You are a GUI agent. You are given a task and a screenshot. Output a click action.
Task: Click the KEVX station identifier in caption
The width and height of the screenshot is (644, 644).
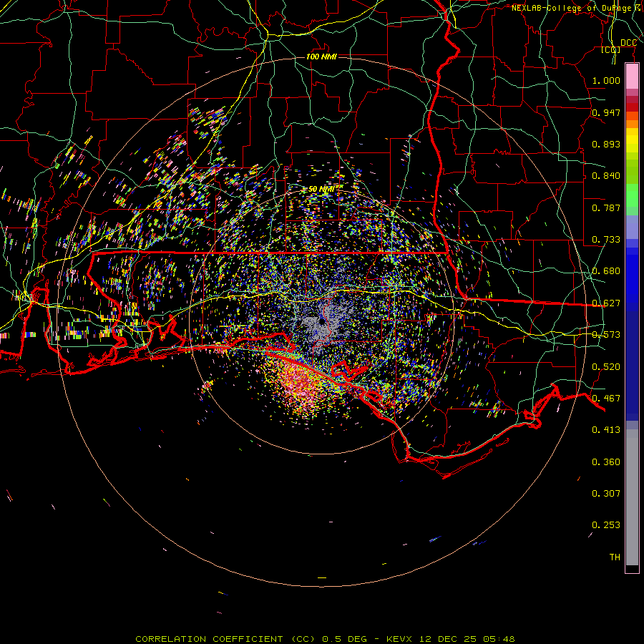pos(401,639)
